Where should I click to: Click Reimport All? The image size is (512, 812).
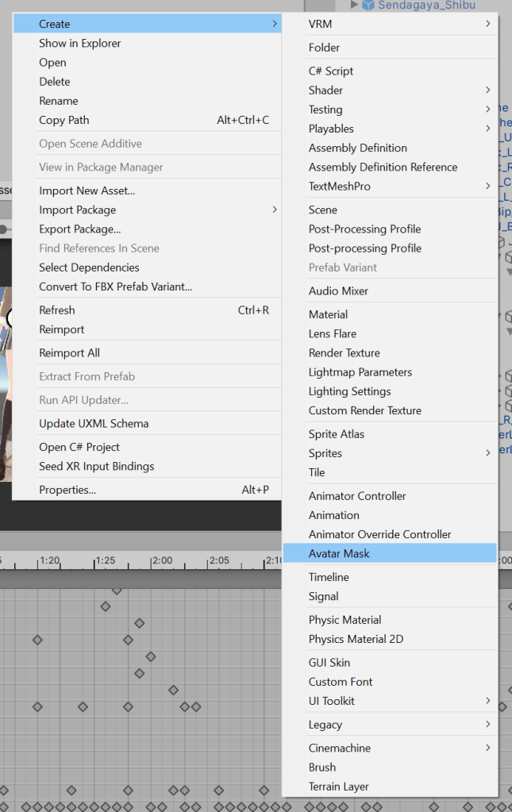pyautogui.click(x=69, y=352)
